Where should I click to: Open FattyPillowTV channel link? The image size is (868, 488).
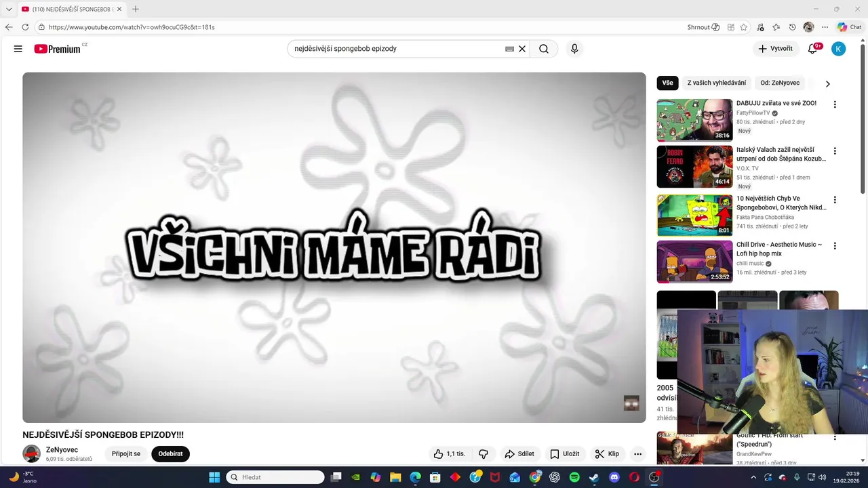tap(753, 113)
